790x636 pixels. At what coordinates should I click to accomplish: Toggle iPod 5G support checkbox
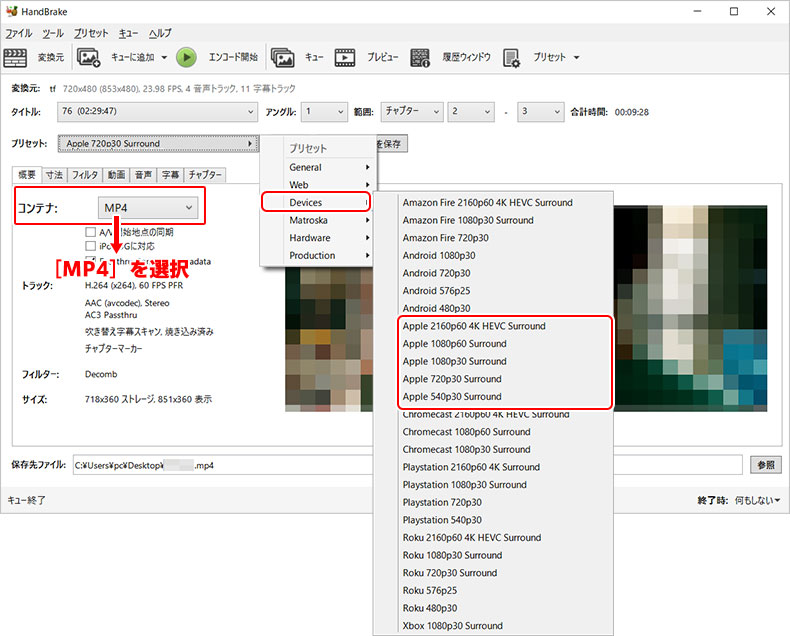point(90,246)
